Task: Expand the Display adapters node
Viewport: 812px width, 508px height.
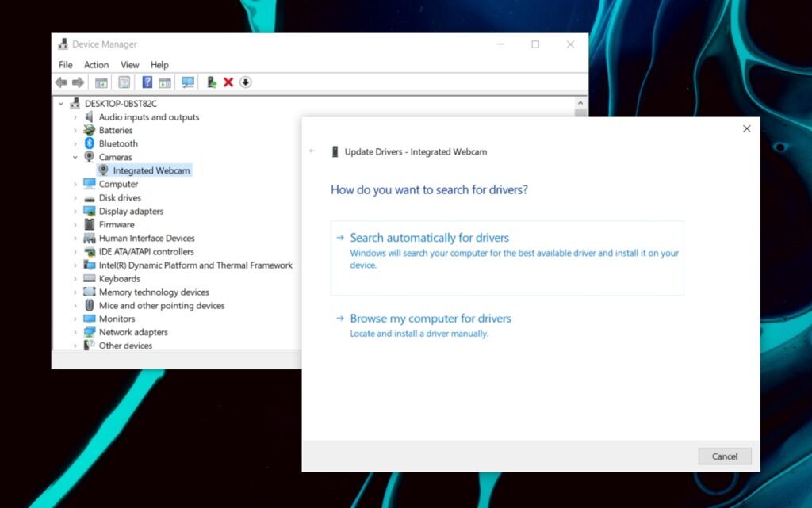Action: (x=75, y=211)
